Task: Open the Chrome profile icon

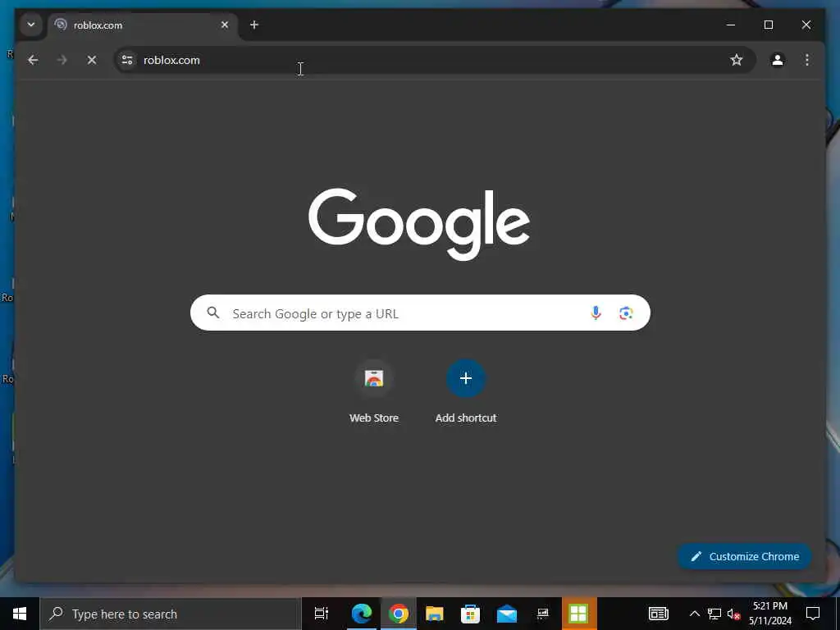Action: 778,60
